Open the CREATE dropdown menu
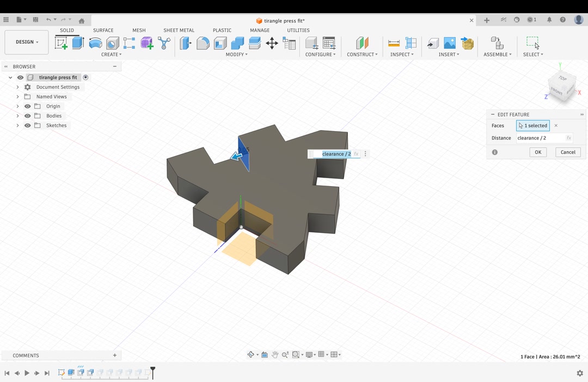 112,54
